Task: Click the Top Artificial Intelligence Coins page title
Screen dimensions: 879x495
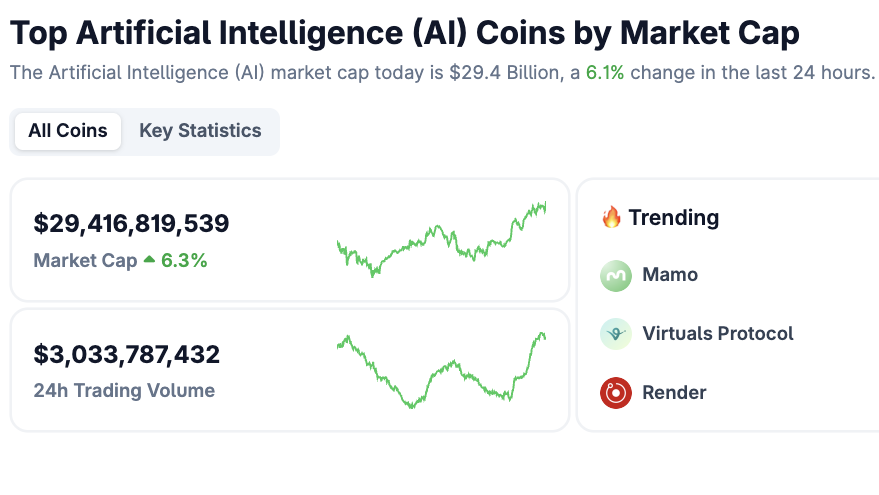Action: click(x=405, y=33)
